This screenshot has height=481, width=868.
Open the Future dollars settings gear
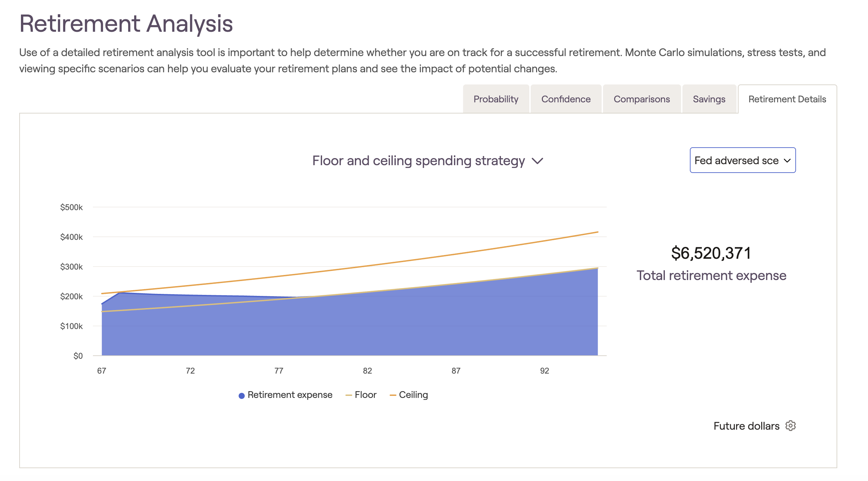point(791,426)
